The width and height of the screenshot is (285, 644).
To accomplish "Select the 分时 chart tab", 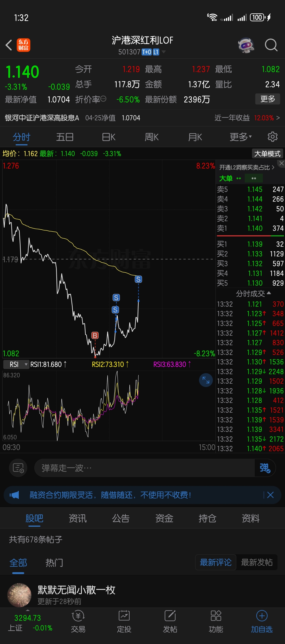I will (21, 137).
